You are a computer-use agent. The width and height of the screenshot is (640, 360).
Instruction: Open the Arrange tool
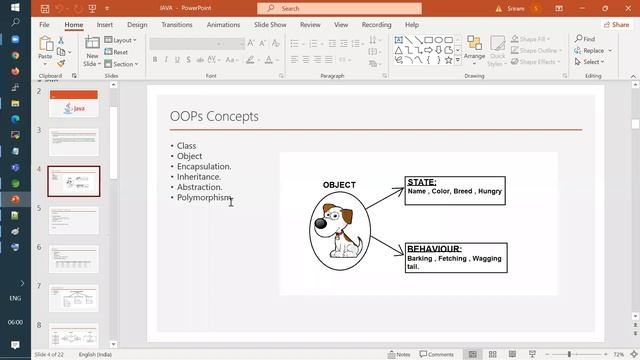click(x=474, y=51)
